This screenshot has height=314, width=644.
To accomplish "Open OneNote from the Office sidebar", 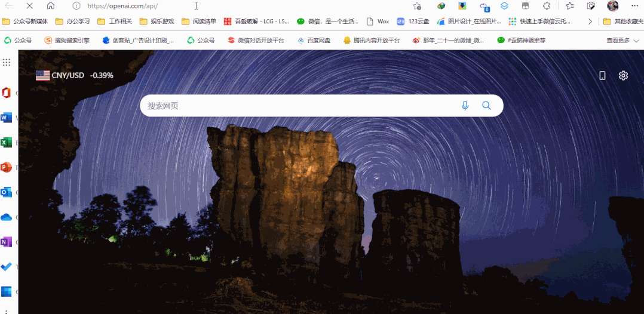I will coord(7,242).
